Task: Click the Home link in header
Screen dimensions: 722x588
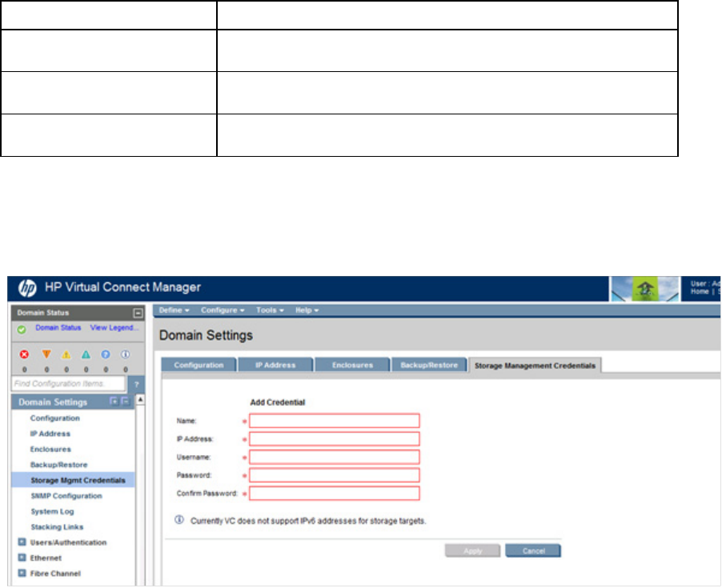Action: pyautogui.click(x=700, y=292)
